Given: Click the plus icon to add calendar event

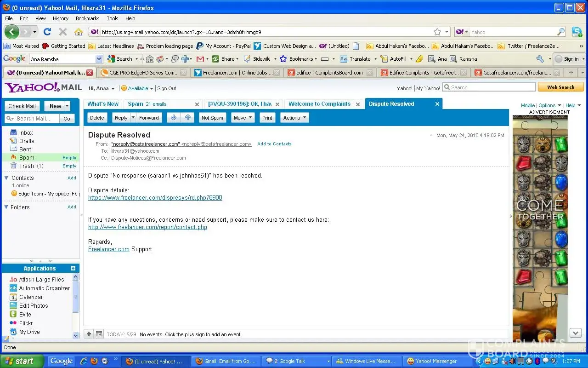Looking at the screenshot, I should 89,334.
